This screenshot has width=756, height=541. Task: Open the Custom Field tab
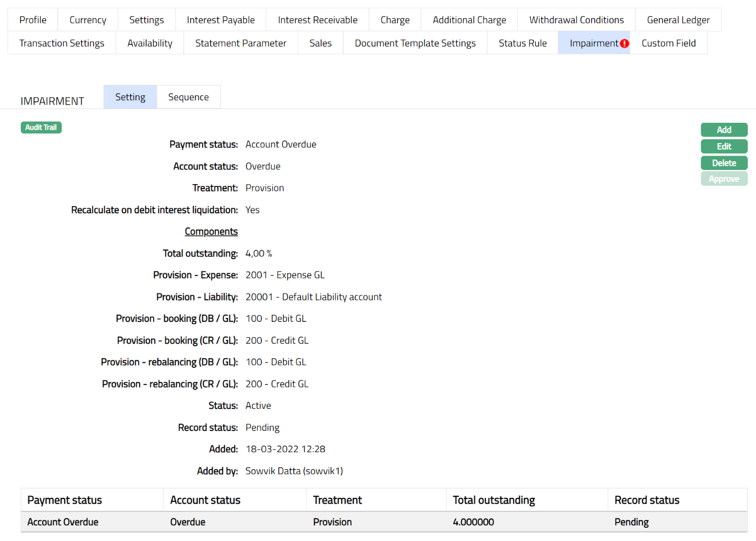[x=668, y=43]
